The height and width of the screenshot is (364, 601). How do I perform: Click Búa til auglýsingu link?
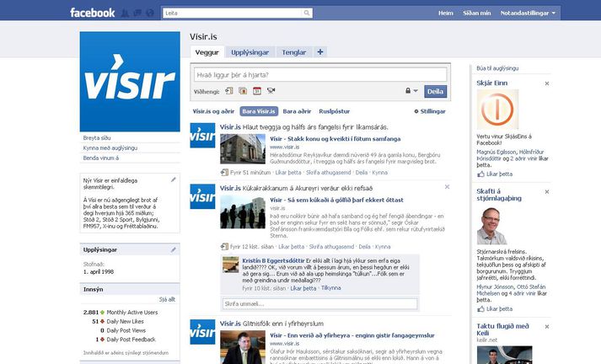(x=497, y=68)
